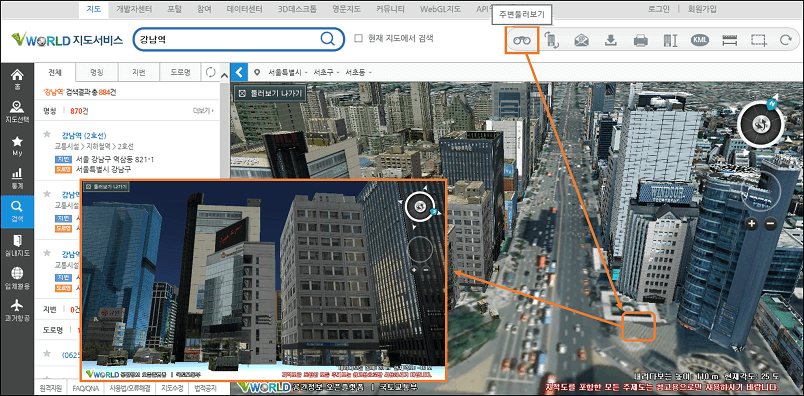Click the building height measure icon
Viewport: 804px width, 396px height.
tap(670, 41)
